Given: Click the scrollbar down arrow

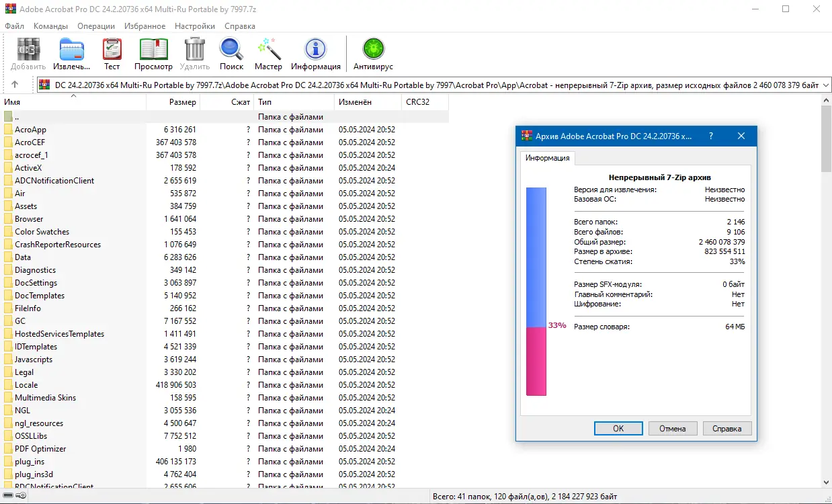Looking at the screenshot, I should point(827,482).
